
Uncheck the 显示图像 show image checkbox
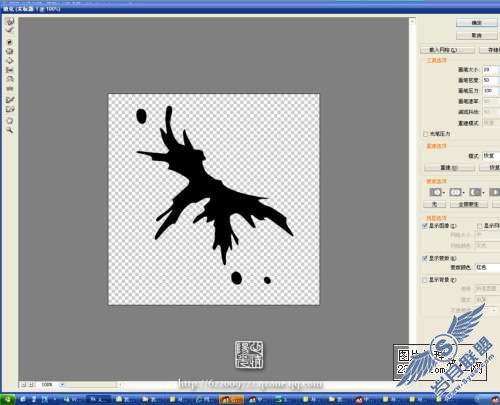point(425,226)
